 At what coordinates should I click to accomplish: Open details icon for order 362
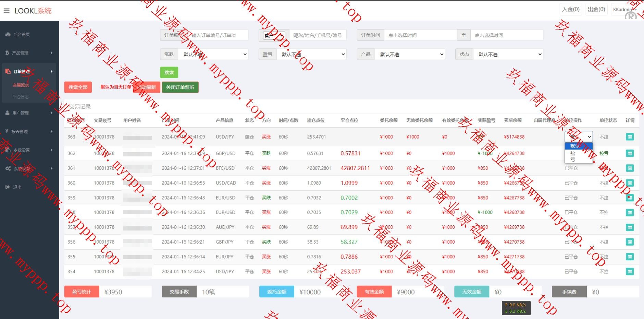click(630, 153)
